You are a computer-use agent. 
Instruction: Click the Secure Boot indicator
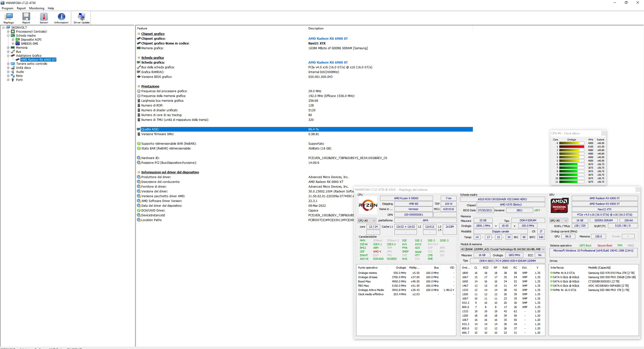(x=605, y=245)
